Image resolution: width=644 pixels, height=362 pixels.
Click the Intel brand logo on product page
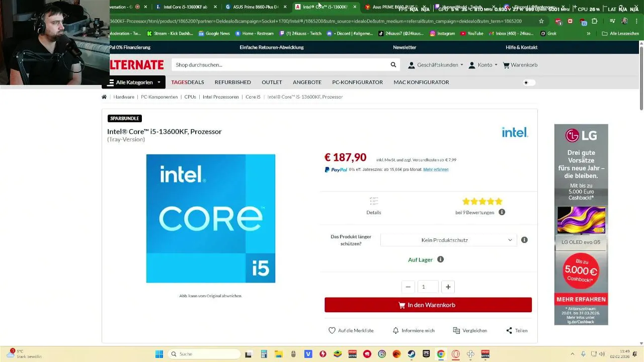pos(515,132)
